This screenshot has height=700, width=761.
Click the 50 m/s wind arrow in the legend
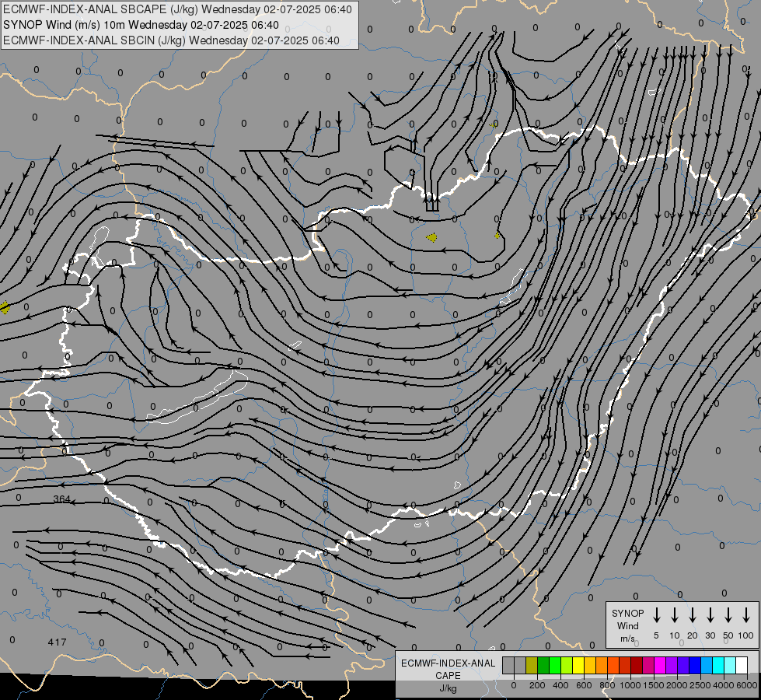pos(728,614)
